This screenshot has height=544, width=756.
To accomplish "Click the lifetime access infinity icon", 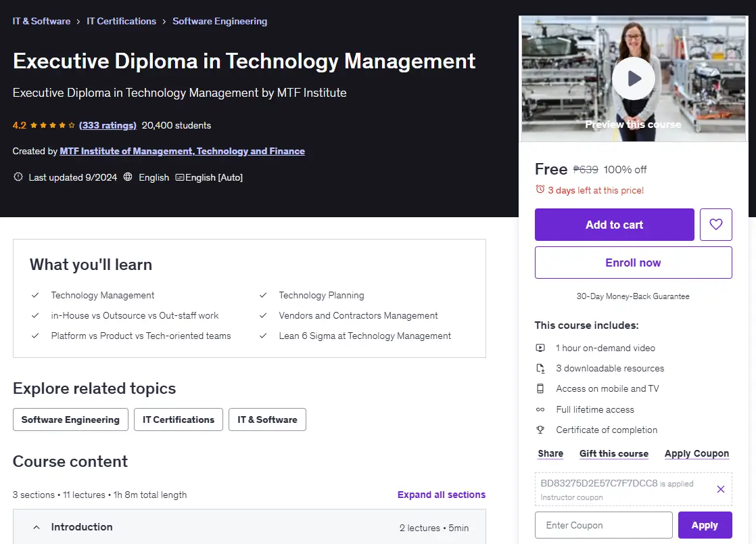I will pos(540,409).
